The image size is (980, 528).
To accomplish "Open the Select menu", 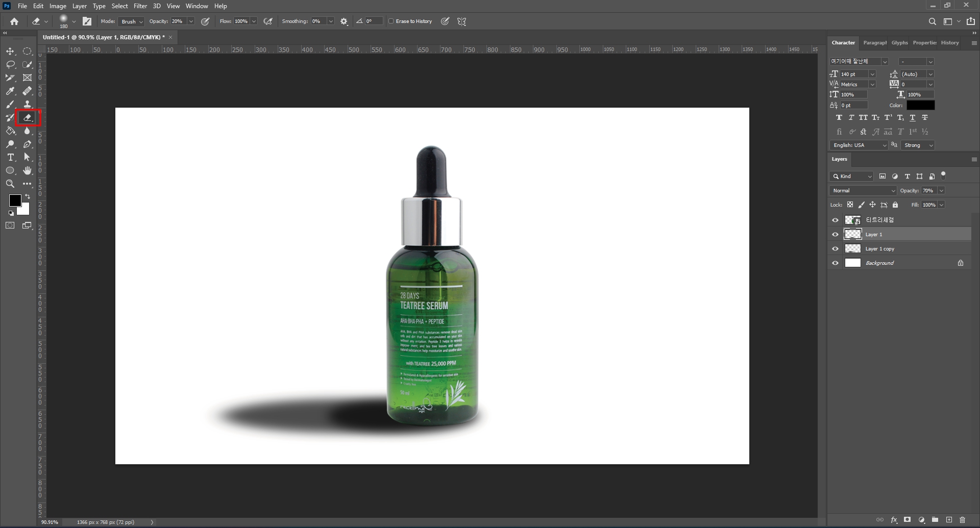I will (x=120, y=6).
